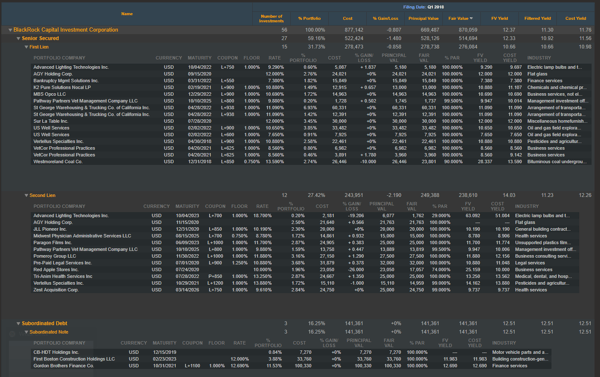Select JLL Pioneer Inc. row

pyautogui.click(x=305, y=229)
